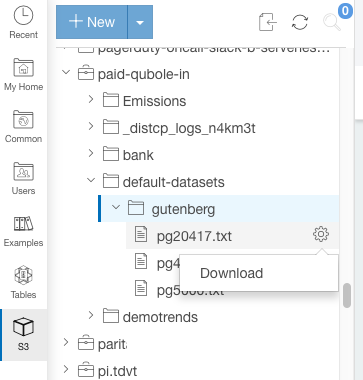Open the Examples books icon

coord(23,223)
